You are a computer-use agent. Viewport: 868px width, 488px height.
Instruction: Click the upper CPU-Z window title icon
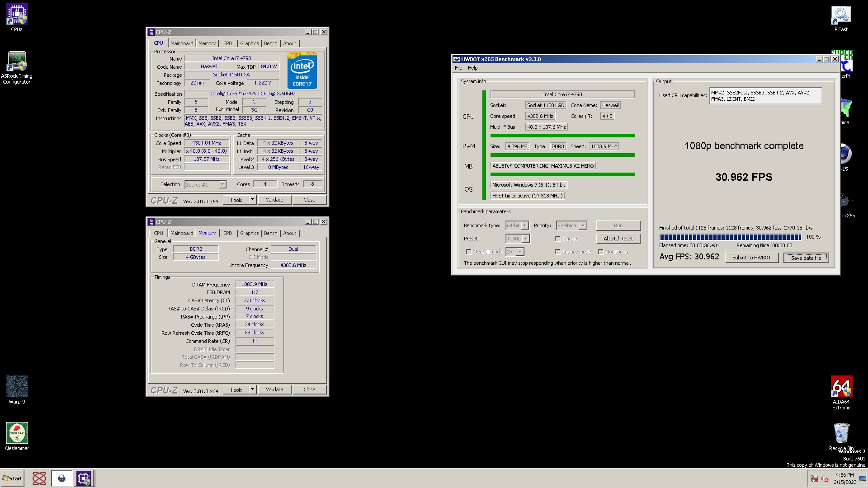coord(151,32)
